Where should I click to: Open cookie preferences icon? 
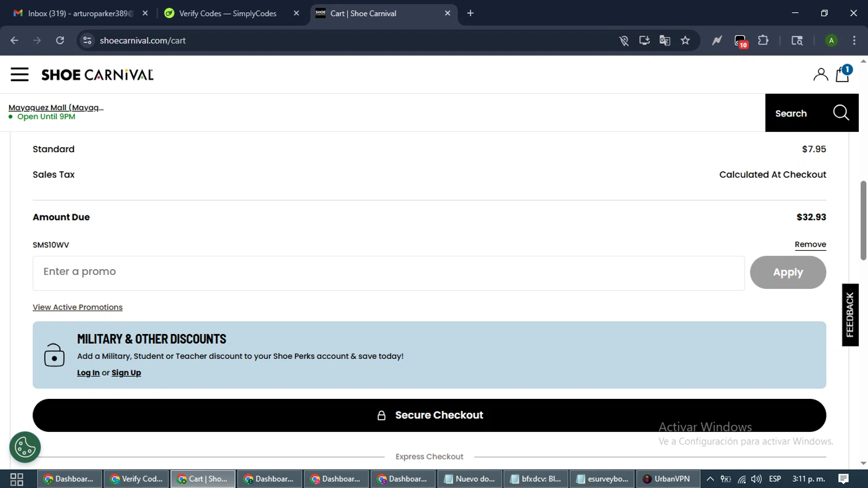point(25,447)
